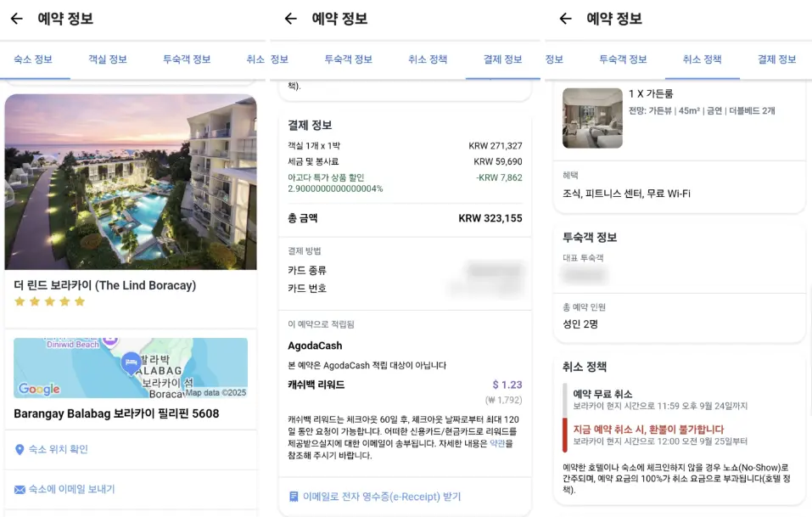Tap the hotel bed marker on map

131,362
